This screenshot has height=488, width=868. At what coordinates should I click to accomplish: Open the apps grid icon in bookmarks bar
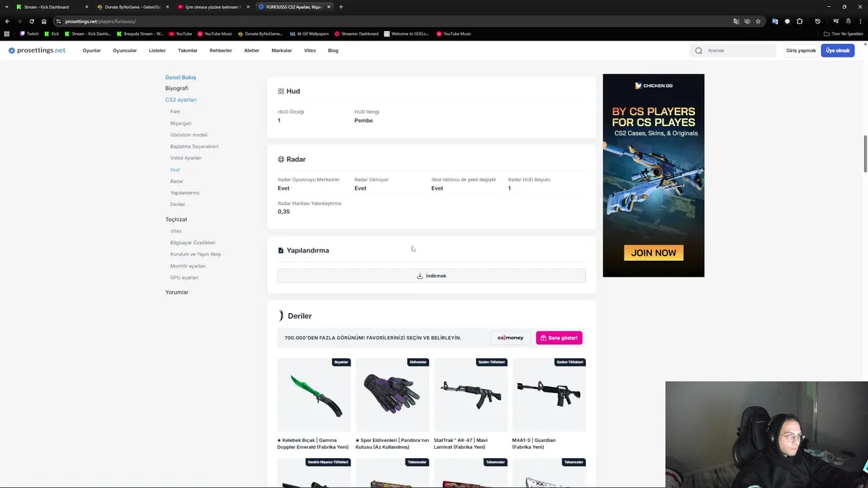pyautogui.click(x=7, y=34)
